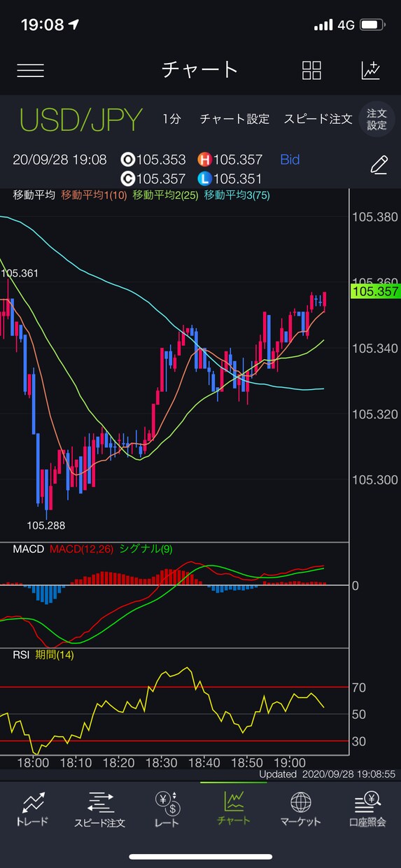This screenshot has width=401, height=868.
Task: Tap the 105.288 low price label
Action: 45,525
